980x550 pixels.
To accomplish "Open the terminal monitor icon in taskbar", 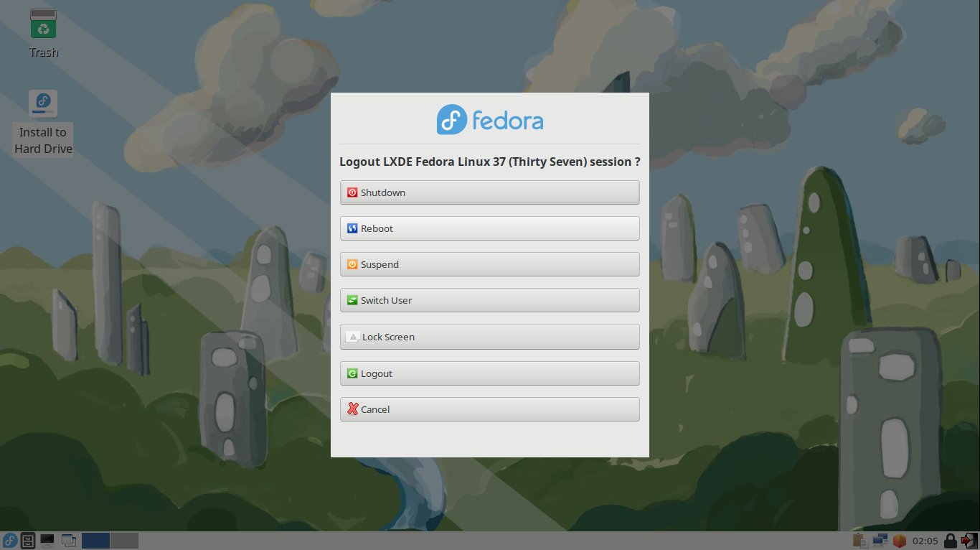I will tap(47, 541).
